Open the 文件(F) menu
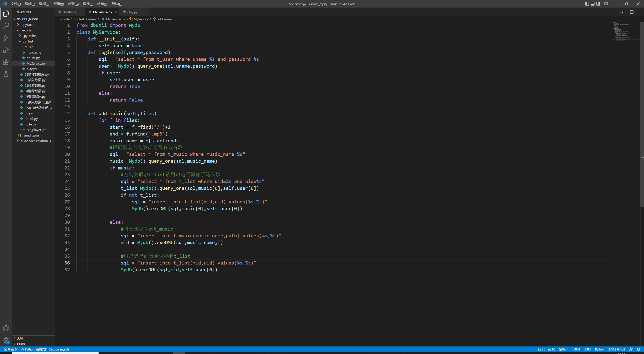 pyautogui.click(x=16, y=4)
